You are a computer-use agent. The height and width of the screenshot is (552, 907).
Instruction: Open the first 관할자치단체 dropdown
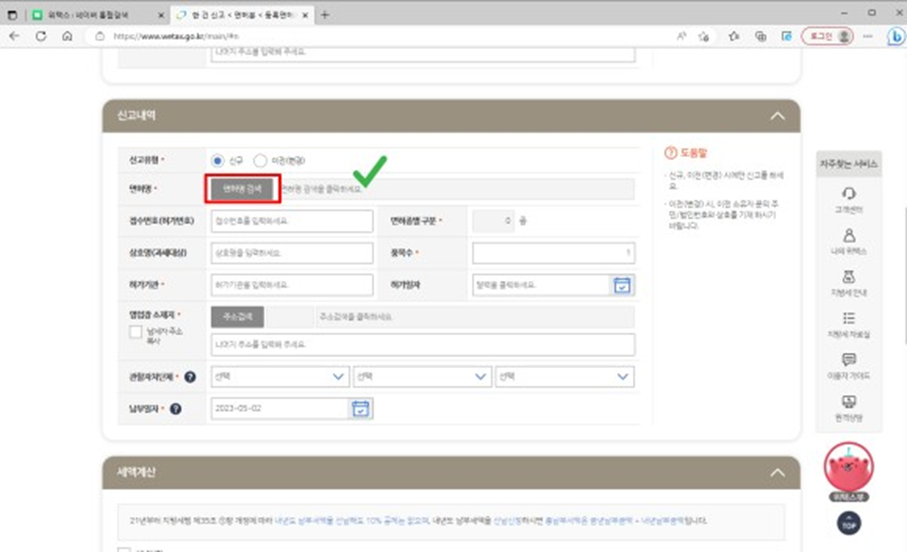point(279,377)
